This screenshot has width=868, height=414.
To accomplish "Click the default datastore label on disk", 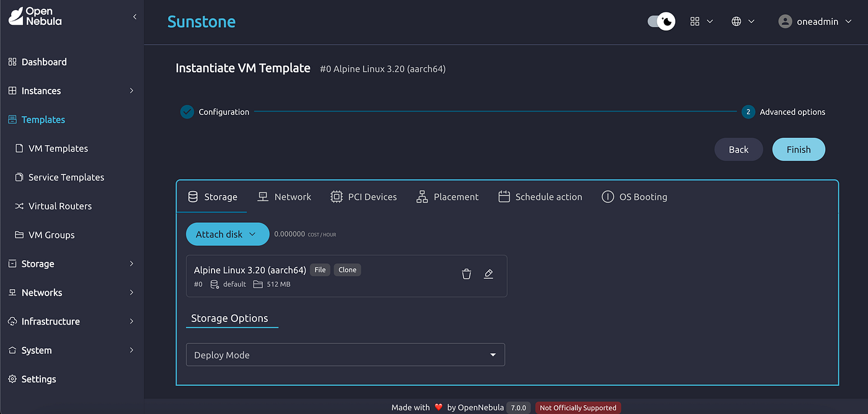I will (235, 284).
